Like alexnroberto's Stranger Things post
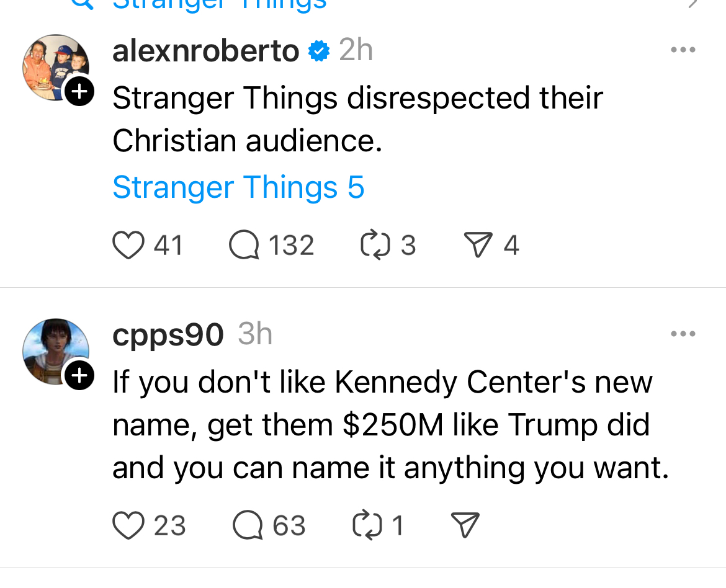726x588 pixels. click(127, 246)
